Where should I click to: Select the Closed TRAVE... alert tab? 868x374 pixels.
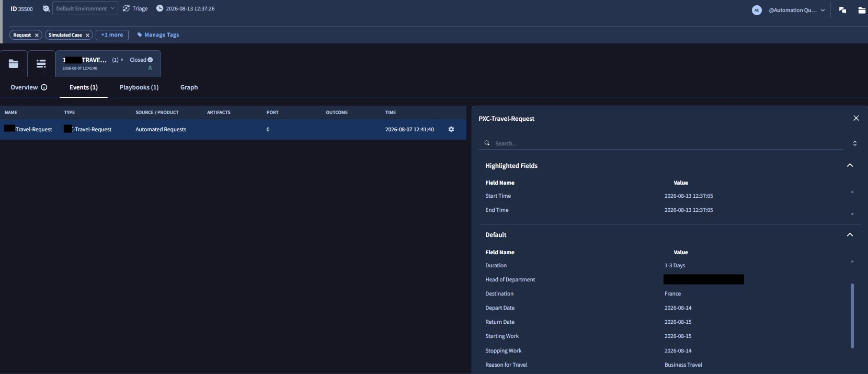[108, 64]
